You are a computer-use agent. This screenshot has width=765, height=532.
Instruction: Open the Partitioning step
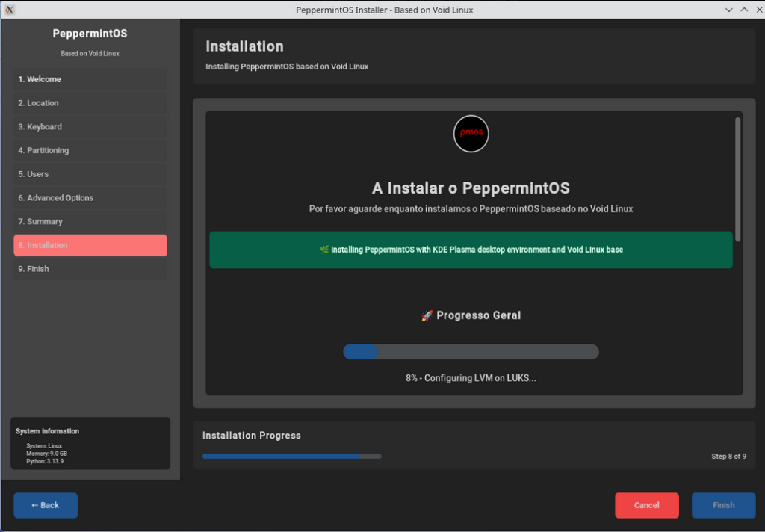(90, 150)
